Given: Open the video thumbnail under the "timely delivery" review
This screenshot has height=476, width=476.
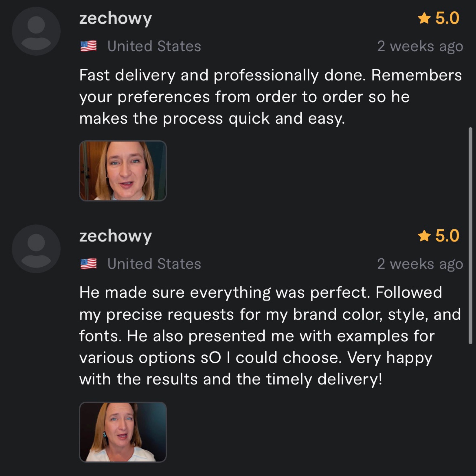Looking at the screenshot, I should coord(123,432).
